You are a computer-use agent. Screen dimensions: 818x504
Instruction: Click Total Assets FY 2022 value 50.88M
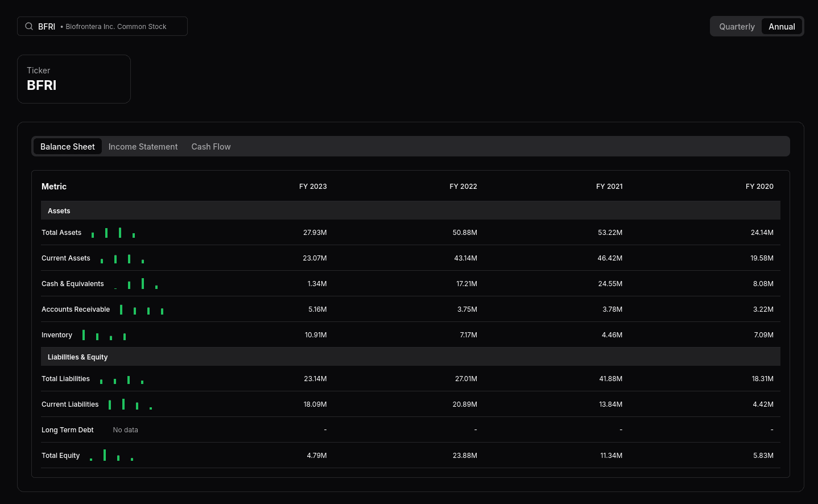click(465, 233)
